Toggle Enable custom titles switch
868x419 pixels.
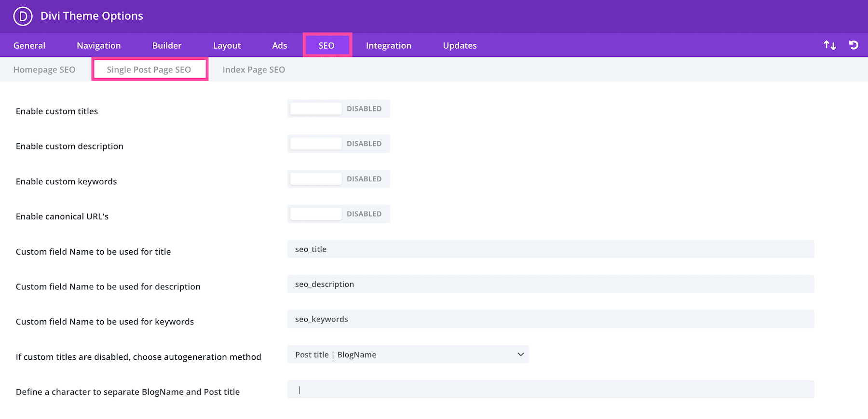point(339,109)
